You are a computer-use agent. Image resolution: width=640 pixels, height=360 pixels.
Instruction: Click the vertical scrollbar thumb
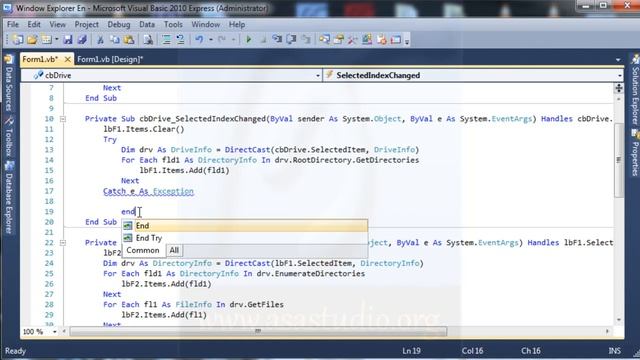pos(619,159)
